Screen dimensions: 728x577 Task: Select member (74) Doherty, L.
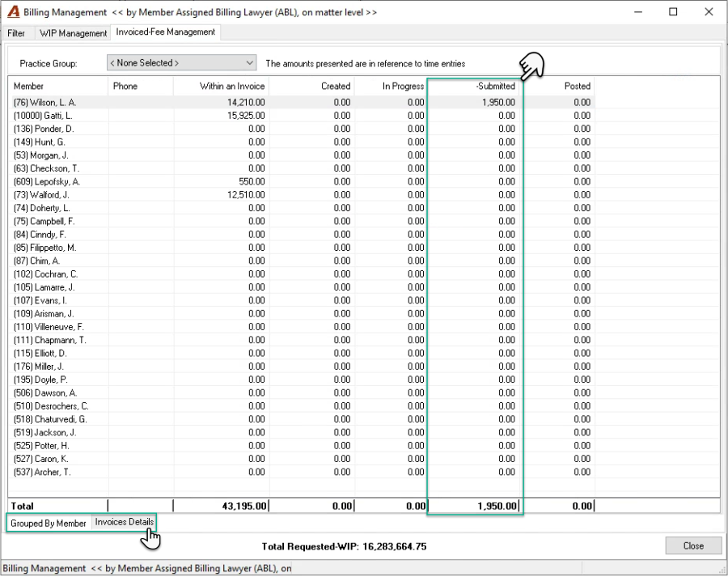tap(42, 208)
